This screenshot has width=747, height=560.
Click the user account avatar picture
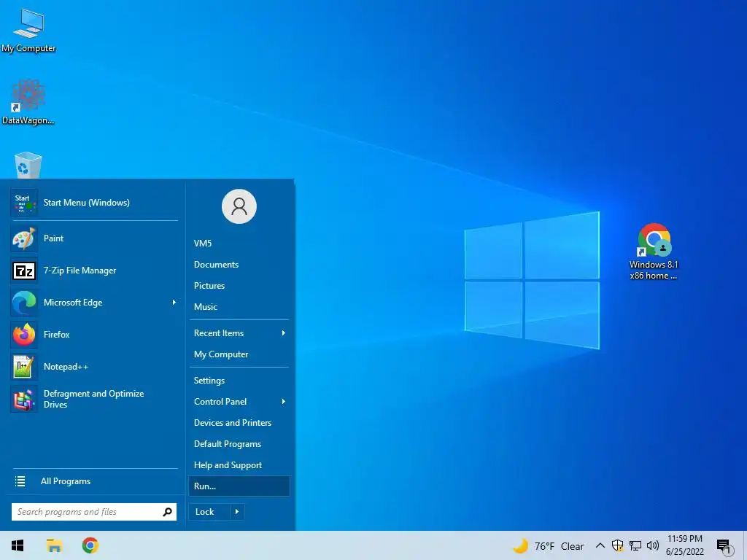pyautogui.click(x=239, y=206)
